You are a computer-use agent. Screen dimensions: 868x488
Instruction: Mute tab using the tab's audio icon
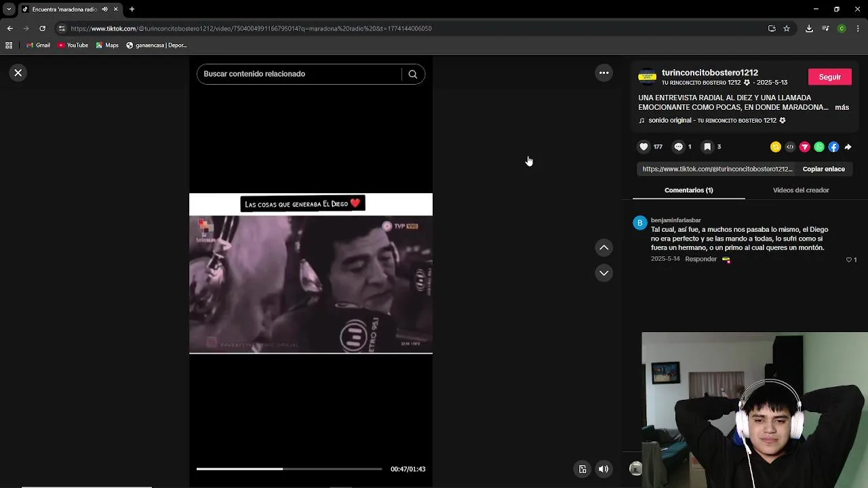coord(104,9)
